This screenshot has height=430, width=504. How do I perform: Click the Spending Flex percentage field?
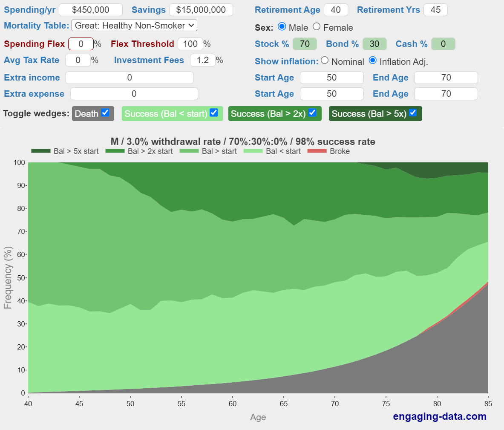point(81,44)
